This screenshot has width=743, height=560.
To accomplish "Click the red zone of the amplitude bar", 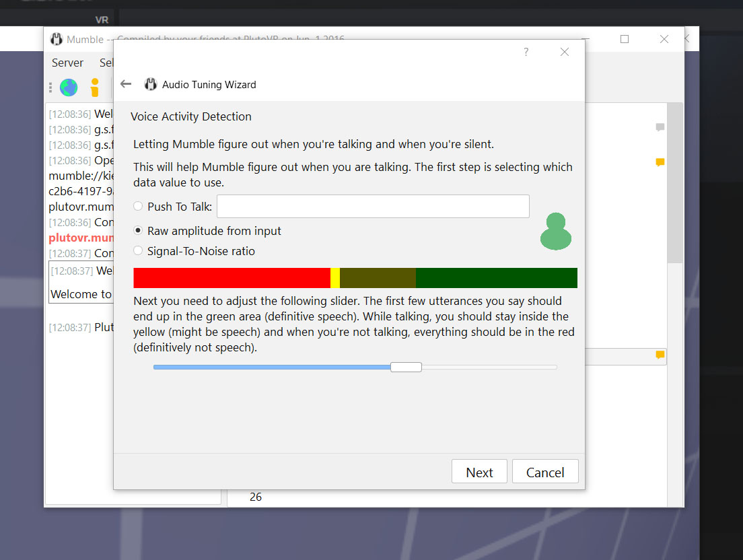I will [232, 278].
